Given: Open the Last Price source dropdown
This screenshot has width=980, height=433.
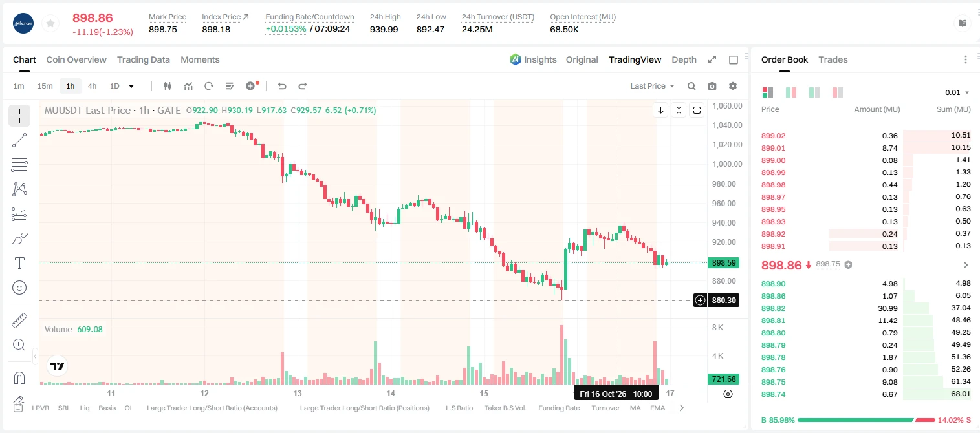Looking at the screenshot, I should [652, 86].
